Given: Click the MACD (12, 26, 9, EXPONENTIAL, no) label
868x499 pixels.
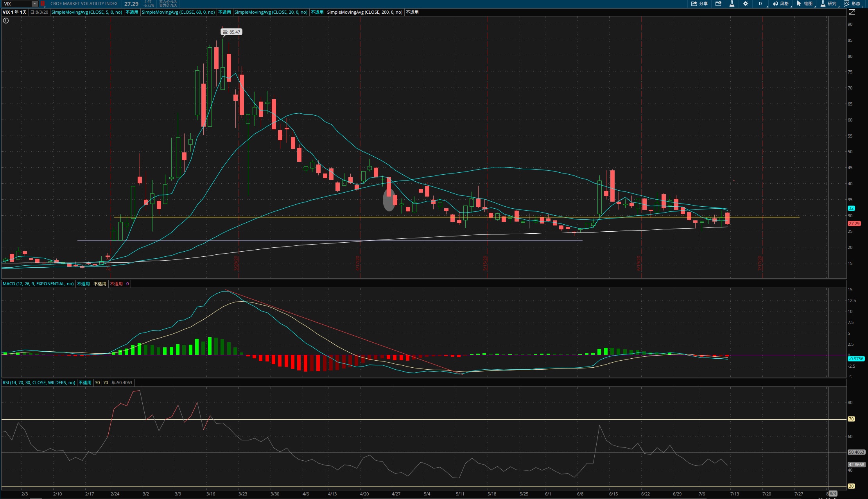Looking at the screenshot, I should coord(38,284).
